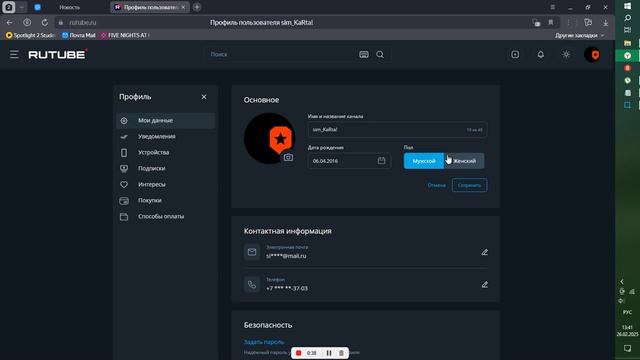Open the calendar date picker icon
Screen dimensions: 640x360
click(381, 160)
